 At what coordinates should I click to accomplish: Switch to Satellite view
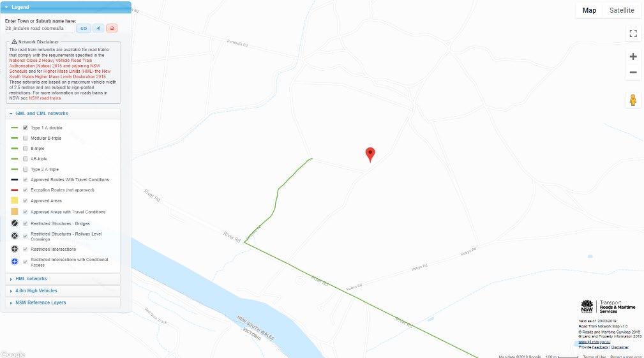622,10
